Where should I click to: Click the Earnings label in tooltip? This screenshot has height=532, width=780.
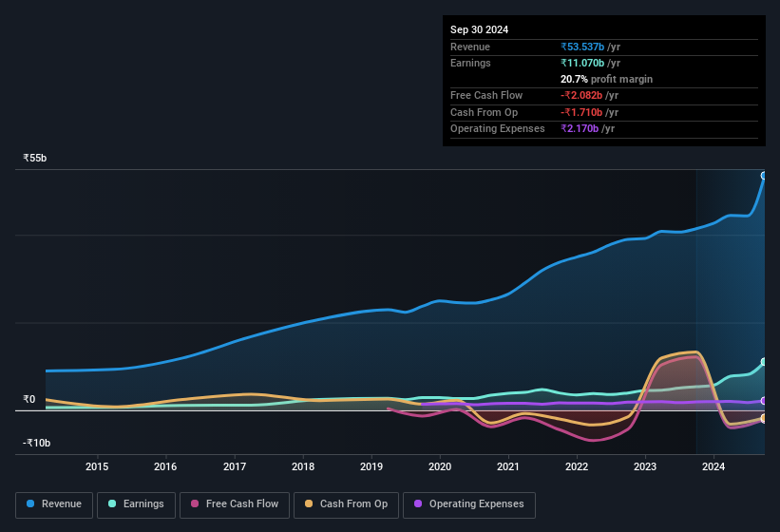(x=470, y=63)
